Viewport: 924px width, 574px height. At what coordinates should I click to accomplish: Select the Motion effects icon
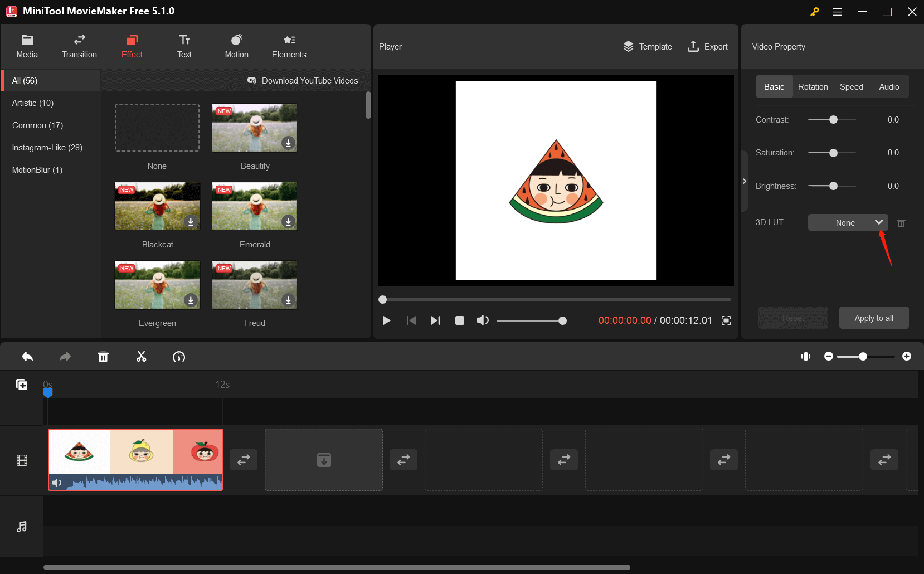click(236, 46)
